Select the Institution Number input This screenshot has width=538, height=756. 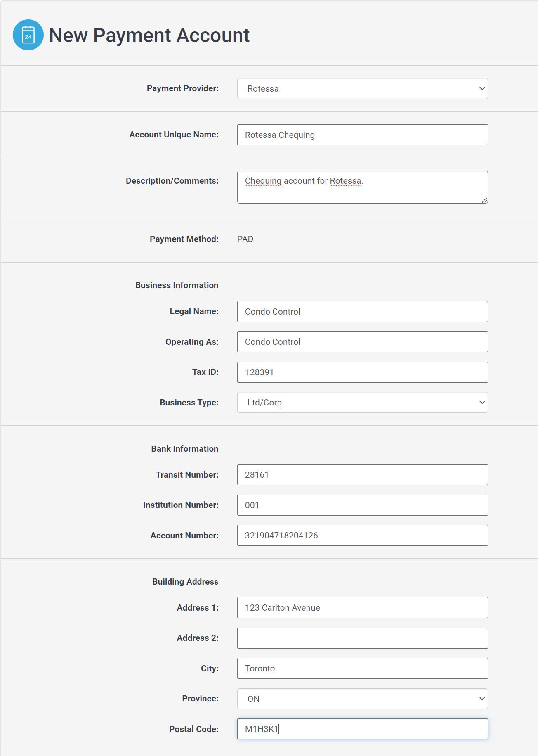coord(362,505)
